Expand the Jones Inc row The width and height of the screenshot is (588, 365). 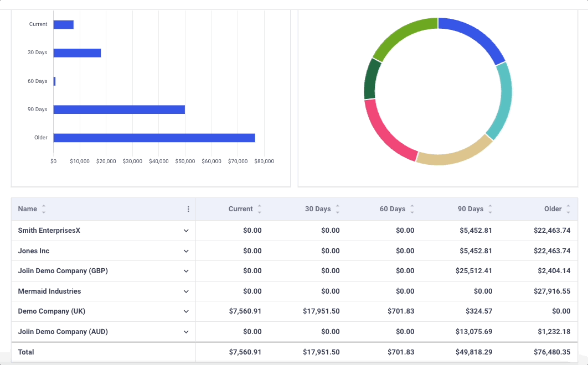coord(186,251)
